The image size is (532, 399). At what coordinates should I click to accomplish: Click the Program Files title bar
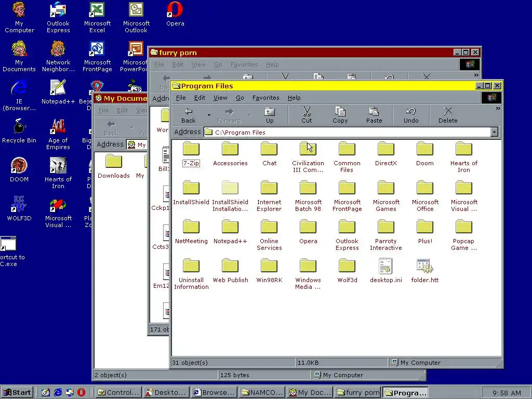pyautogui.click(x=322, y=86)
